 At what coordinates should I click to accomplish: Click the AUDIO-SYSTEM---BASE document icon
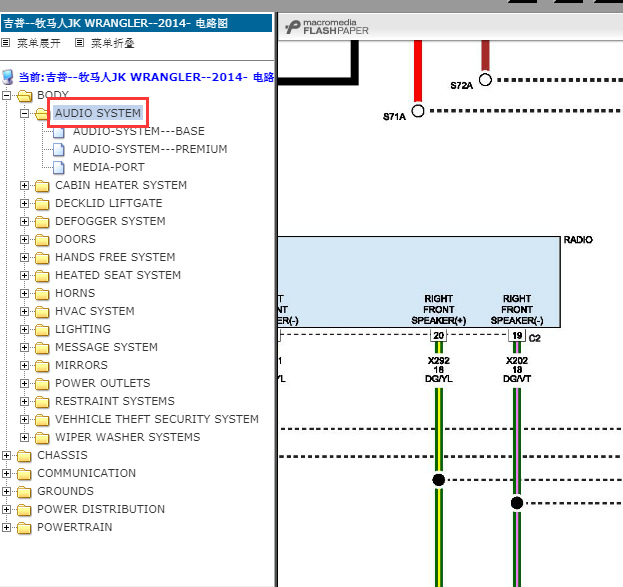pos(59,132)
